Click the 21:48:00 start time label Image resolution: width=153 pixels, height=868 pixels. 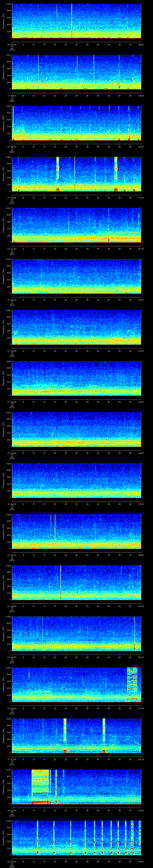point(12,606)
